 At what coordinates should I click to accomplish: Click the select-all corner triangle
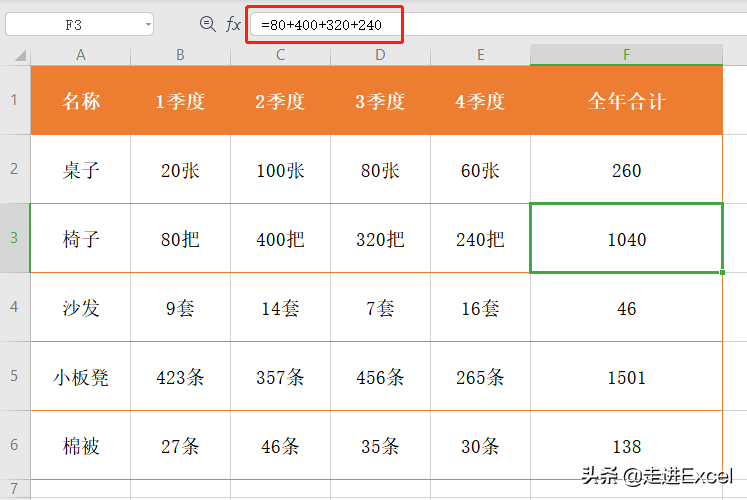[x=20, y=56]
